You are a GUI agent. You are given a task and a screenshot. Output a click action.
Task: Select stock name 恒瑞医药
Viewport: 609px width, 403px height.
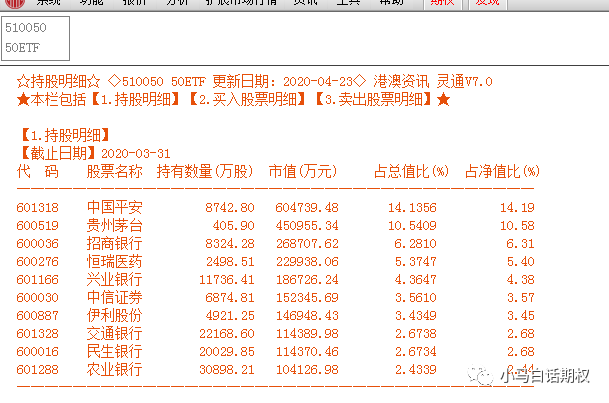[115, 261]
